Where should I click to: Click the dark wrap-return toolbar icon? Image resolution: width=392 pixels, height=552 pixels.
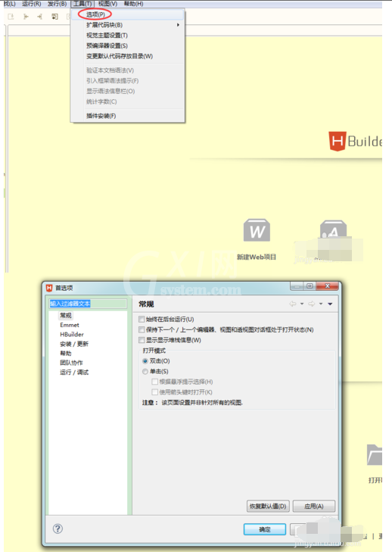54,17
